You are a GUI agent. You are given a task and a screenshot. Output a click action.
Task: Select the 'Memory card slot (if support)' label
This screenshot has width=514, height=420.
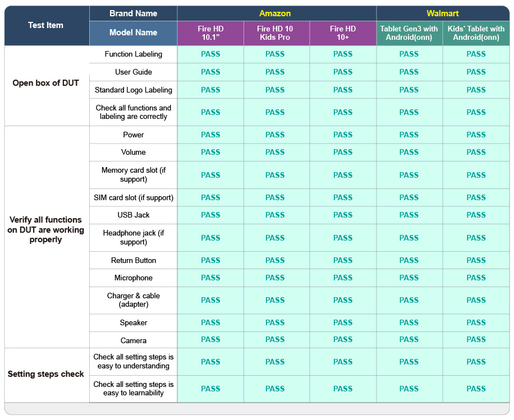[x=134, y=174]
